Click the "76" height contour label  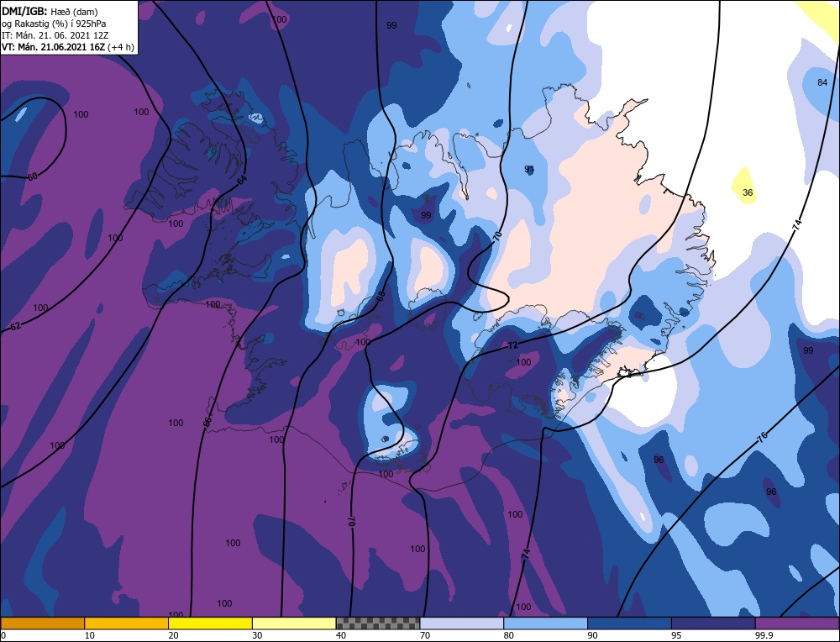tap(763, 436)
